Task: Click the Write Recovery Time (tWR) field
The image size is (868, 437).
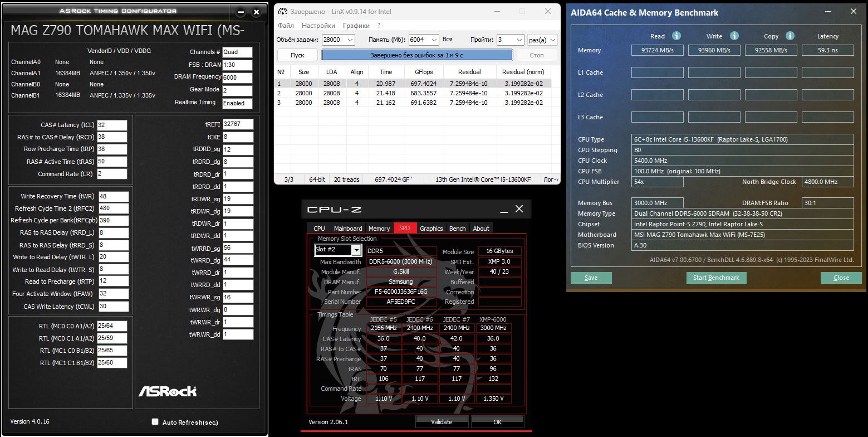Action: pyautogui.click(x=114, y=196)
